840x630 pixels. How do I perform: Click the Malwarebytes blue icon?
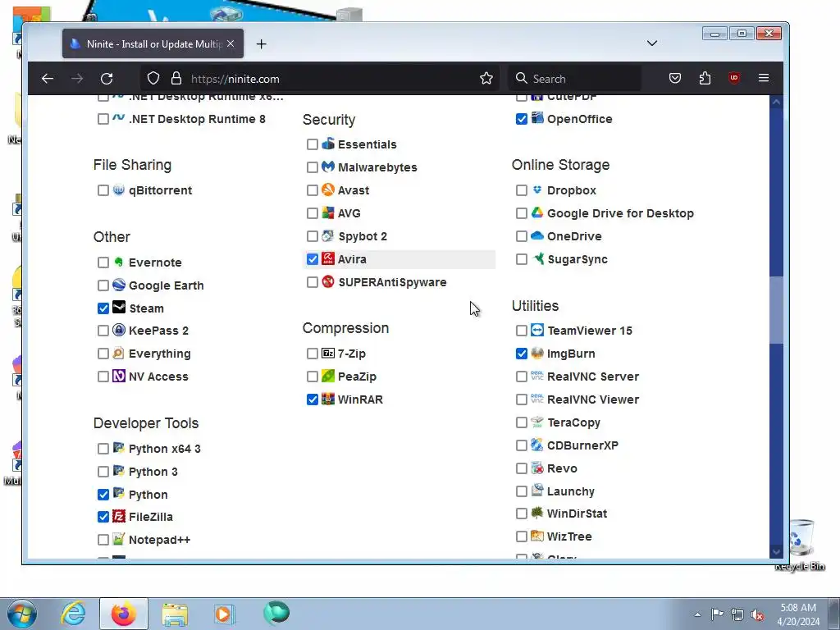328,167
